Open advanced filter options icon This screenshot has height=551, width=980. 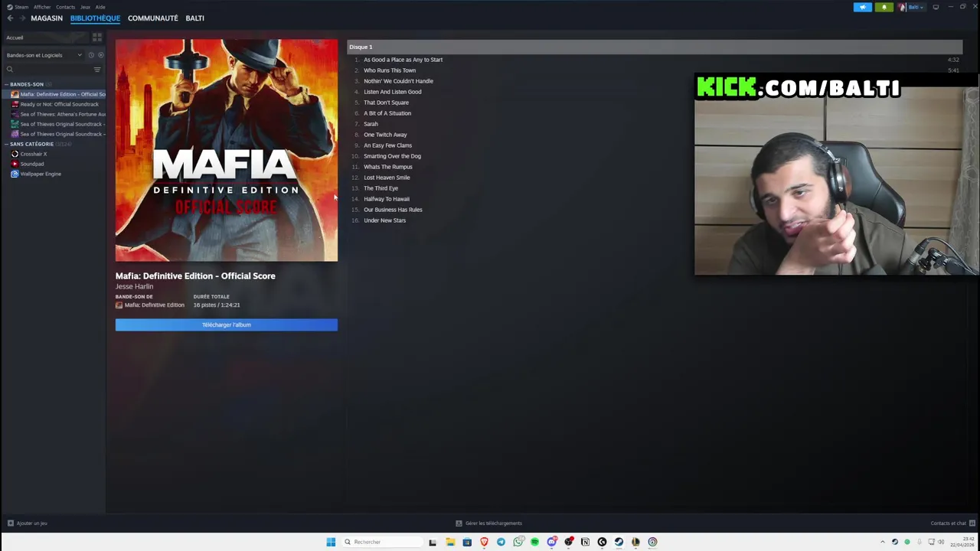pos(97,70)
